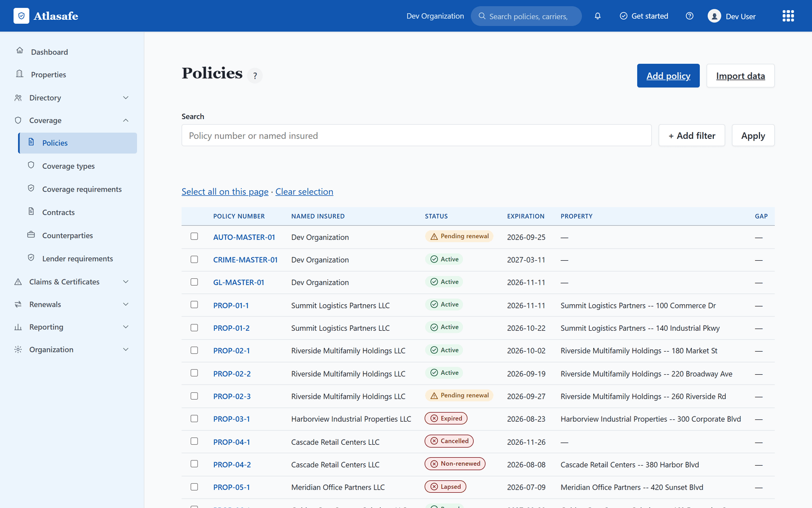This screenshot has width=812, height=508.
Task: Click the Coverage shield icon in sidebar
Action: (x=18, y=120)
